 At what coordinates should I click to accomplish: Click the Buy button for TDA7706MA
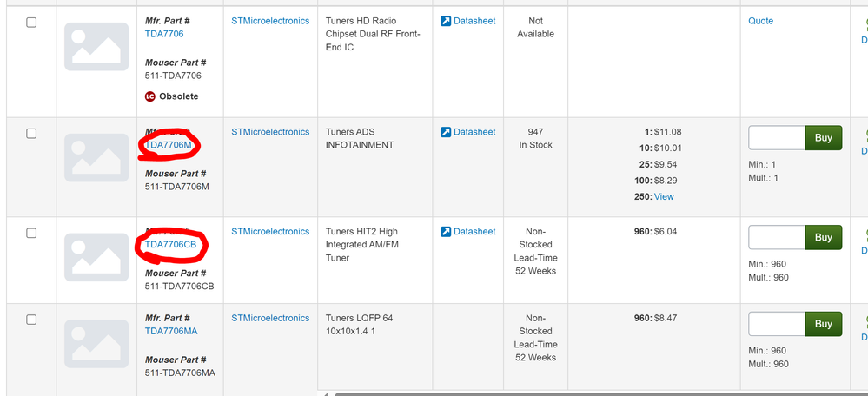click(823, 324)
